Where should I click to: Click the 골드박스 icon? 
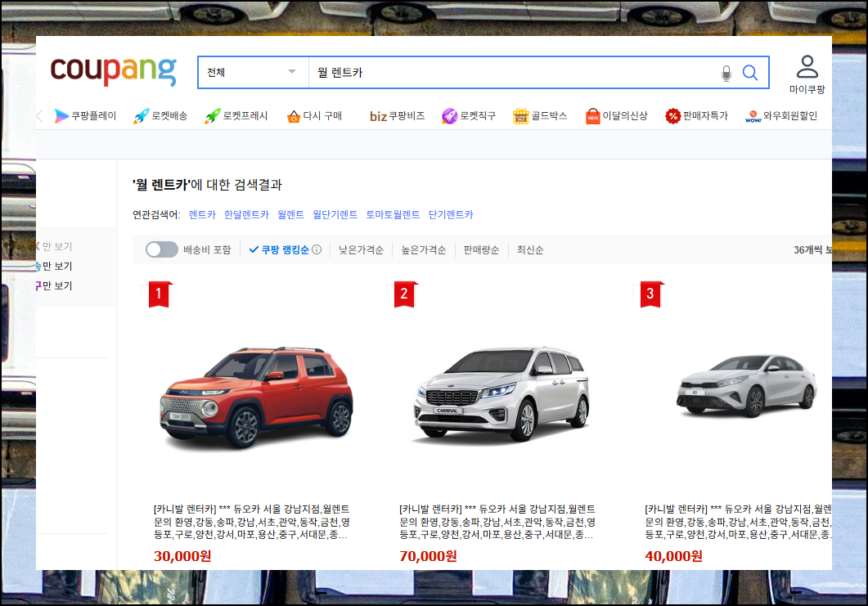click(521, 115)
